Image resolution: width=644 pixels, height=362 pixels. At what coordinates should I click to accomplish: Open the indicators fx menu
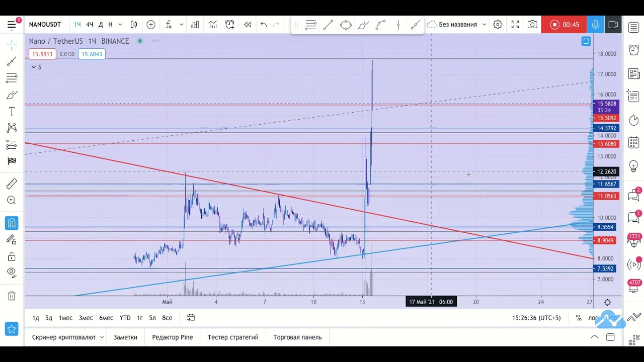point(169,25)
